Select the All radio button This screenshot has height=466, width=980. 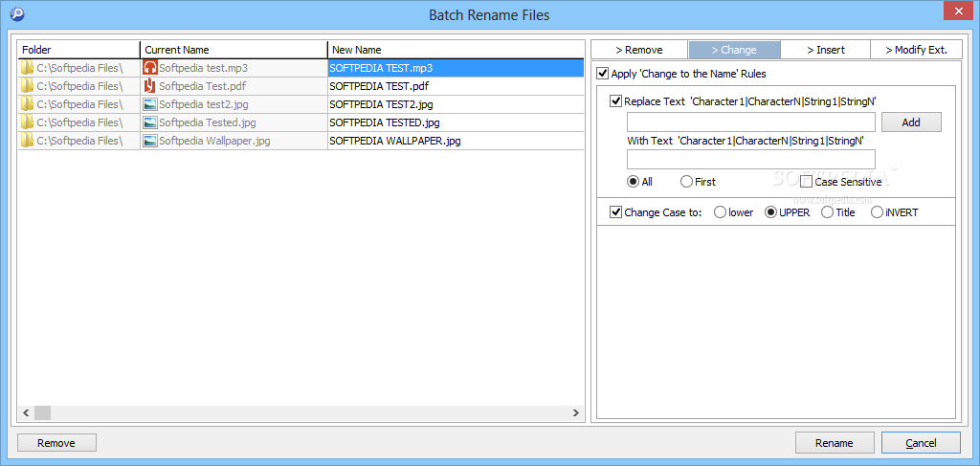coord(634,182)
